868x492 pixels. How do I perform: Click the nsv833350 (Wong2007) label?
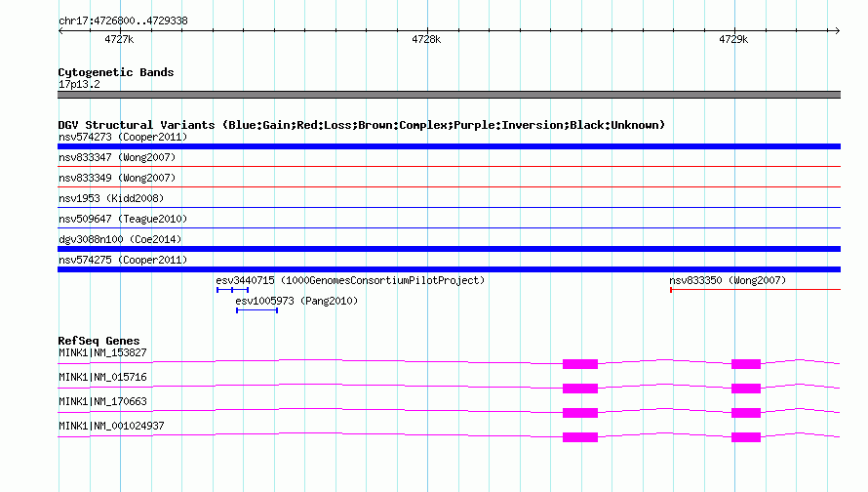point(728,280)
